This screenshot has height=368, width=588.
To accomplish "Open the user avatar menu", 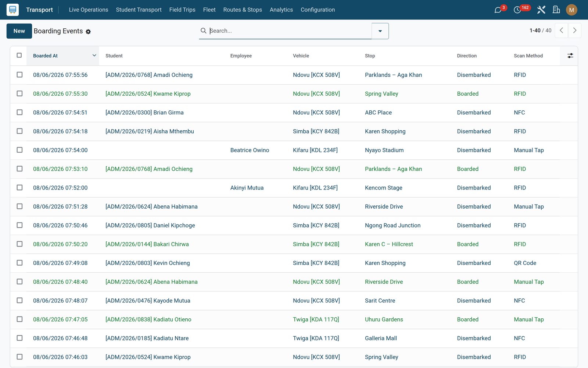I will coord(571,10).
